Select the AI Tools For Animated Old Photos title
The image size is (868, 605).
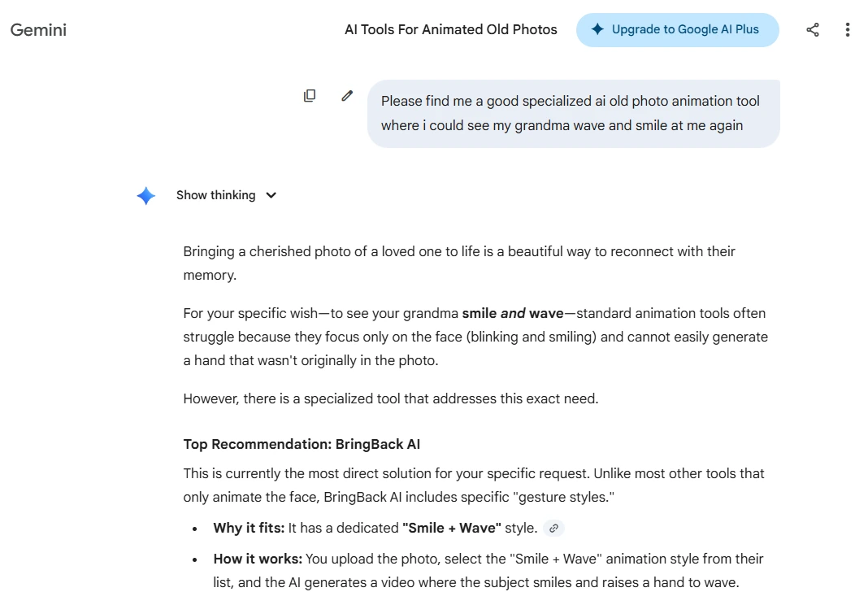(451, 29)
